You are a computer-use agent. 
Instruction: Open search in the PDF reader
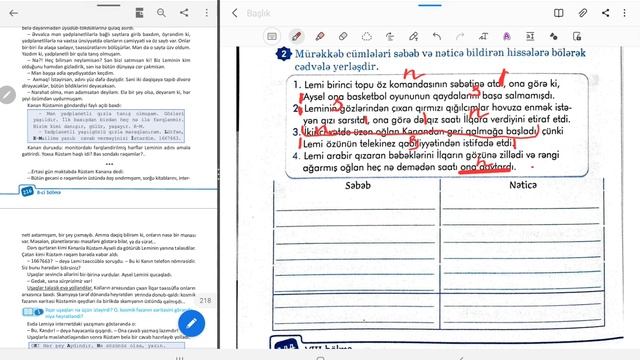[x=161, y=13]
